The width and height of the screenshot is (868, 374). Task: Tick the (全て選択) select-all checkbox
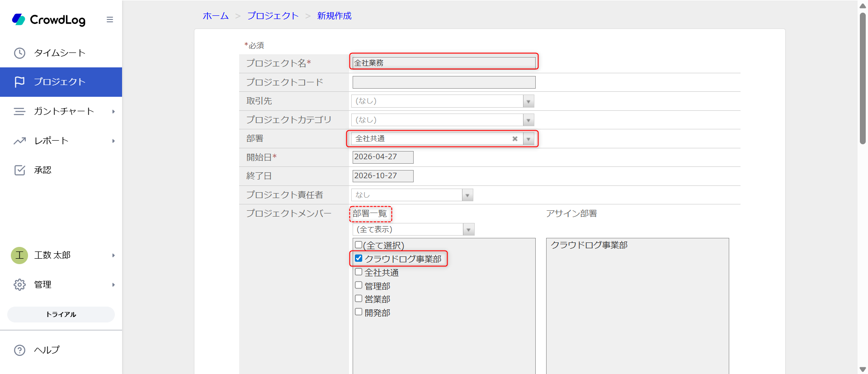tap(359, 245)
